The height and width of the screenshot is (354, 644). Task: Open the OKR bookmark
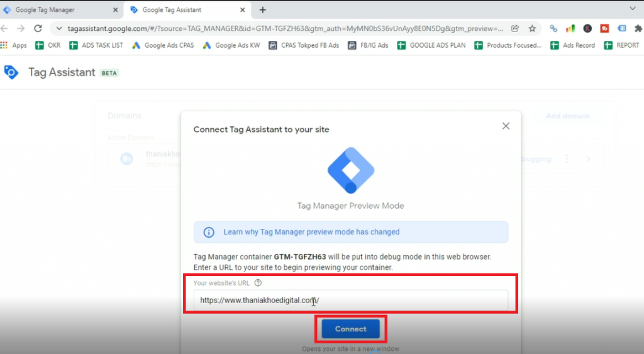(x=48, y=45)
